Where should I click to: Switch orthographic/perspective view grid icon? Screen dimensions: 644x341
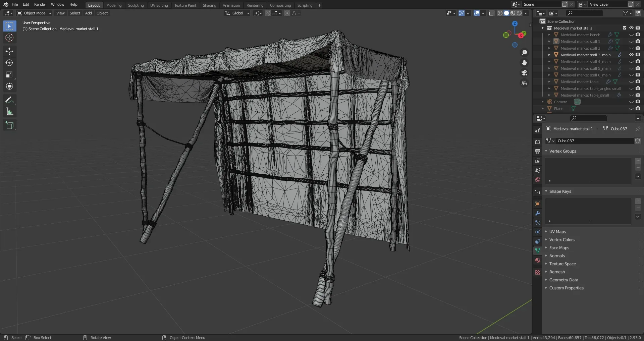524,83
